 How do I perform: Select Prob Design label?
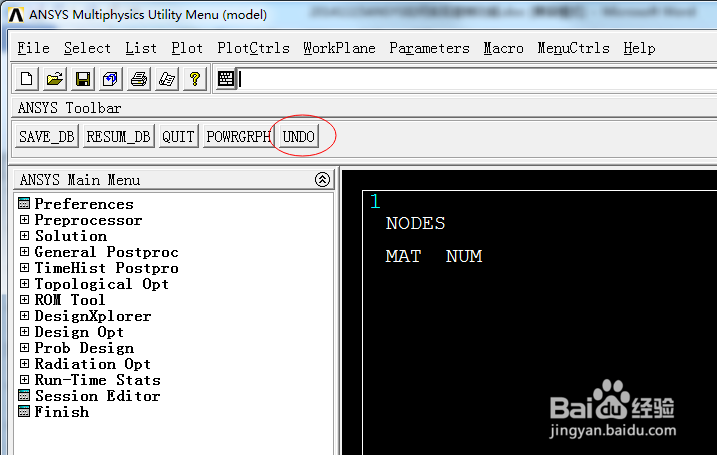[84, 348]
